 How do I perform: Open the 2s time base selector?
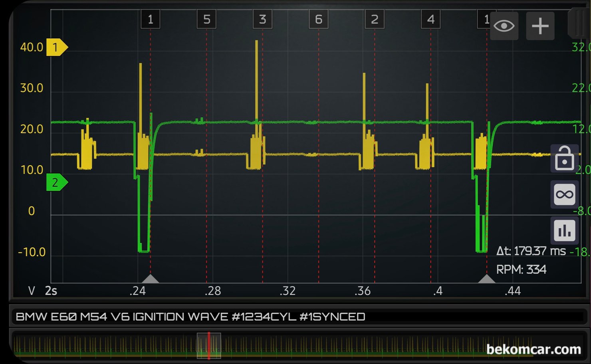51,291
